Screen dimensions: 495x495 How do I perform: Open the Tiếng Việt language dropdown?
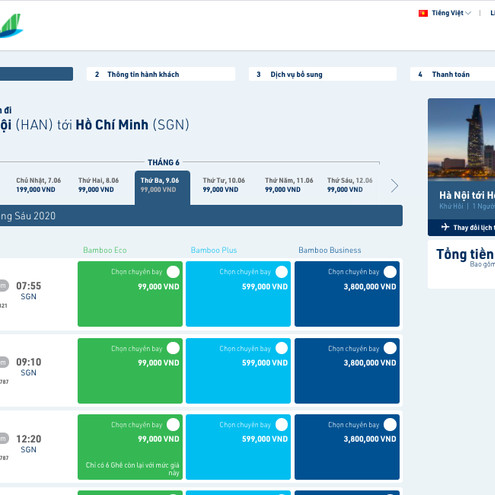tap(451, 13)
